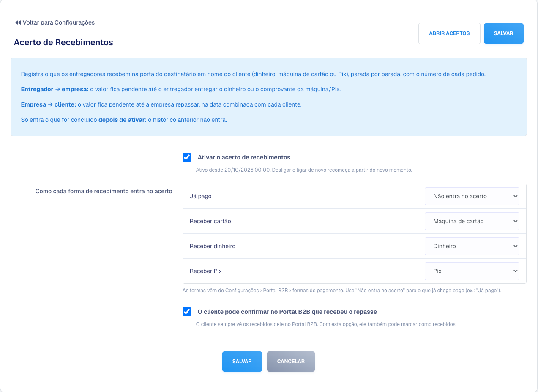Click the 'Receber dinheiro' row label
This screenshot has width=538, height=392.
click(x=213, y=246)
